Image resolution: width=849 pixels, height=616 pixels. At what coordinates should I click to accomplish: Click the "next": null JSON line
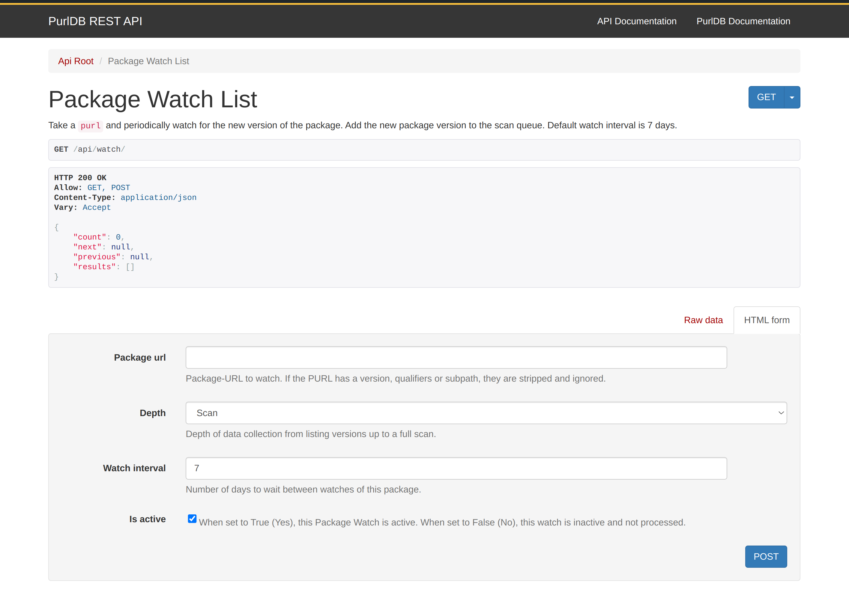(x=103, y=247)
